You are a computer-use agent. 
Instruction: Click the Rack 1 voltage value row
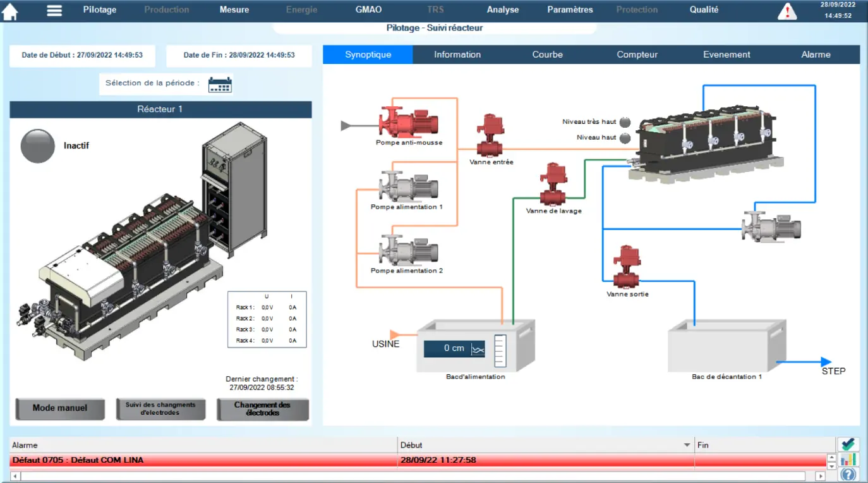click(267, 307)
